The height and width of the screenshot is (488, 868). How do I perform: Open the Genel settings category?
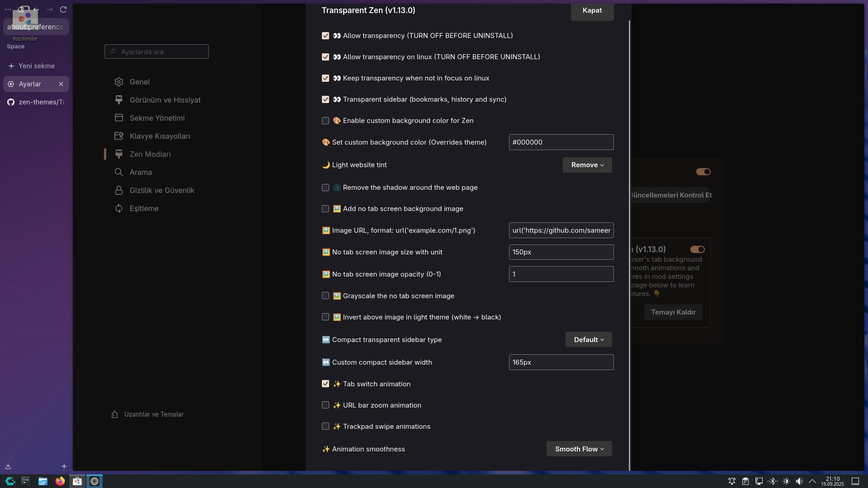point(139,82)
